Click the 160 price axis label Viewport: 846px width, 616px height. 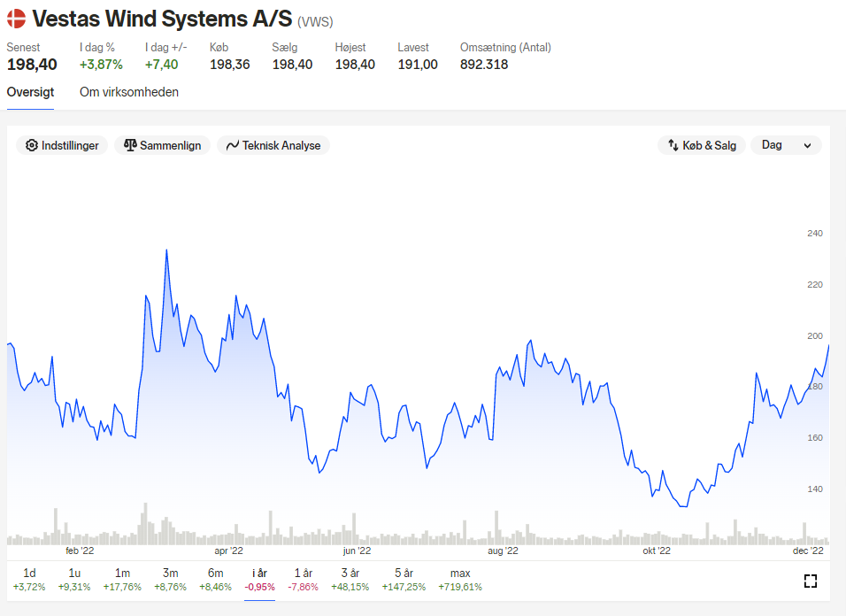(x=815, y=438)
